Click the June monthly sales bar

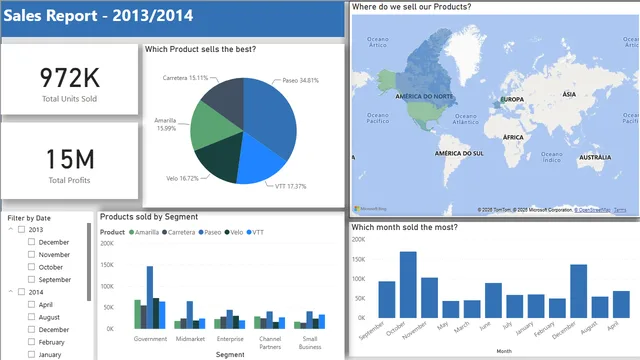pos(493,300)
